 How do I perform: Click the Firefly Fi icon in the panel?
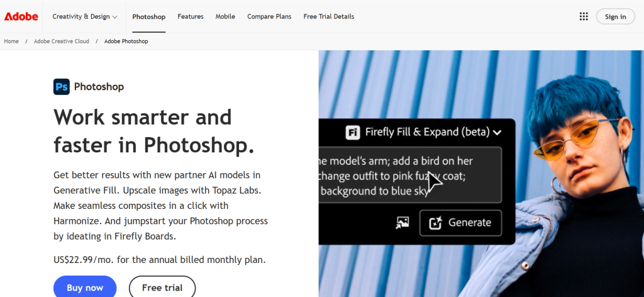pyautogui.click(x=353, y=132)
